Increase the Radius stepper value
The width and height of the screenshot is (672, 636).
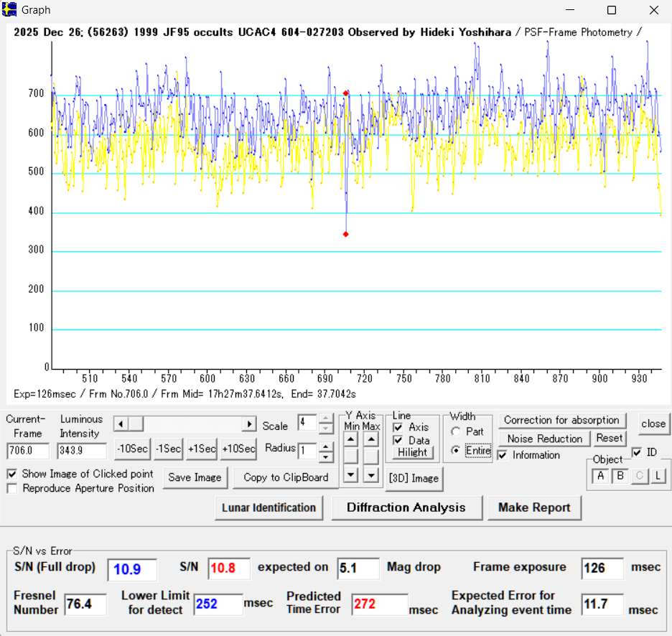point(325,446)
